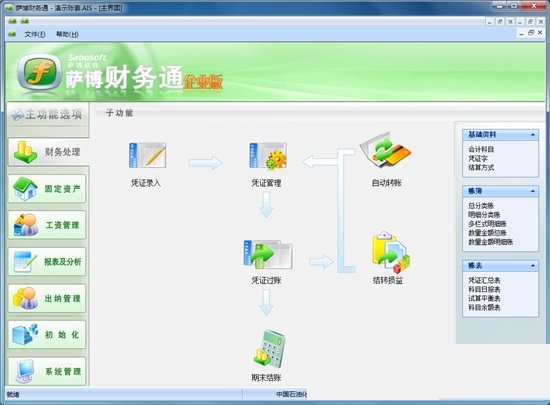The width and height of the screenshot is (550, 405).
Task: Open 科目余额表 link
Action: pos(484,308)
